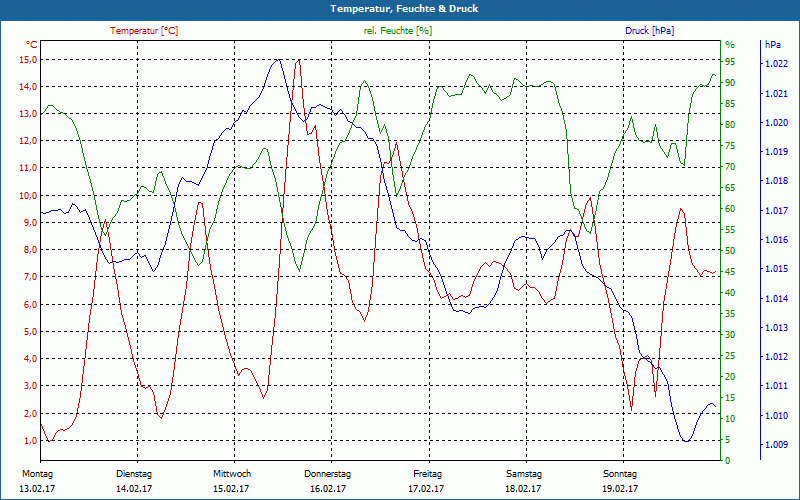Click the 'Montag' day label
Image resolution: width=800 pixels, height=500 pixels.
(x=37, y=474)
